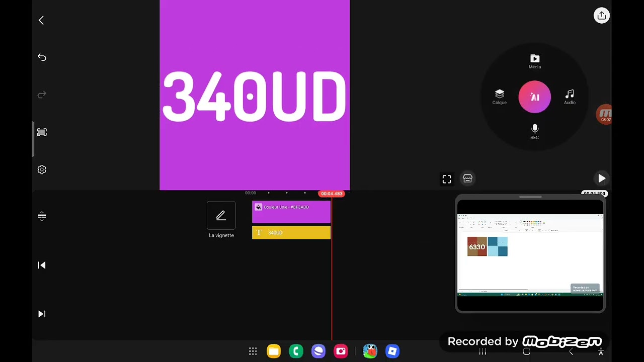Tap the central AI button
This screenshot has height=362, width=644.
(x=535, y=97)
